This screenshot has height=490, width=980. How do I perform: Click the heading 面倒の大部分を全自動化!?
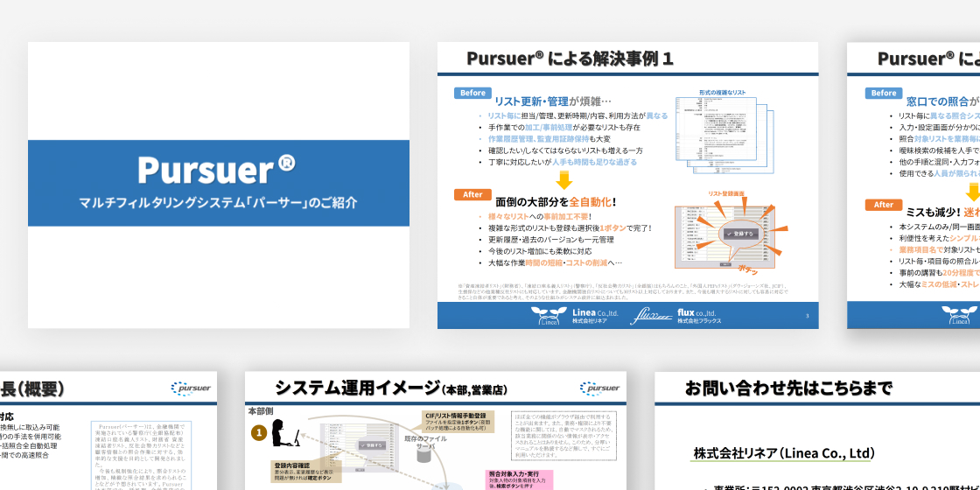click(556, 202)
